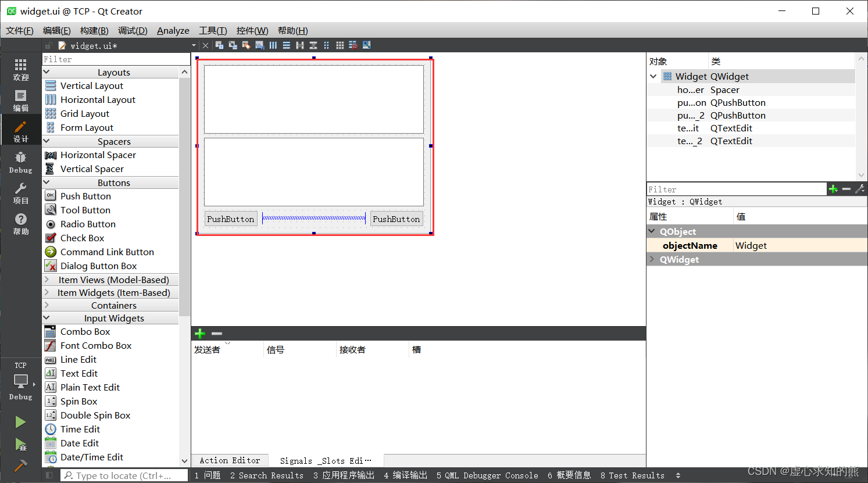Click the Break Layout toolbar icon
The height and width of the screenshot is (483, 868).
coord(353,45)
